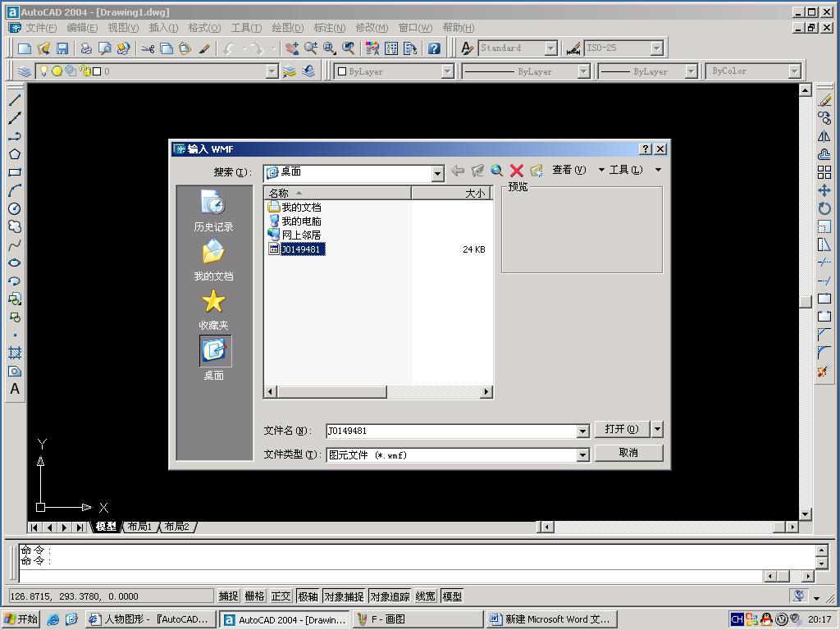
Task: Toggle 正交 ortho mode in status bar
Action: 281,596
